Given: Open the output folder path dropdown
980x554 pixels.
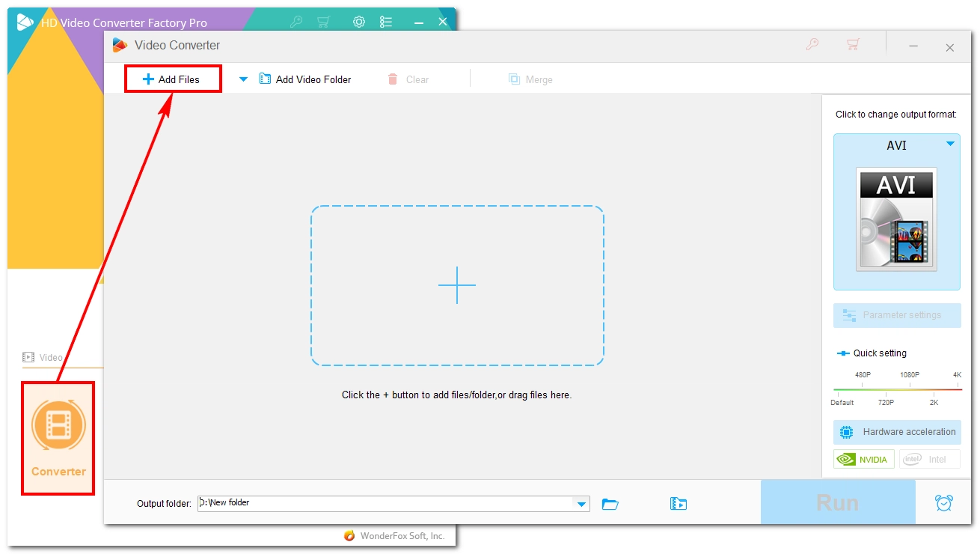Looking at the screenshot, I should coord(581,504).
